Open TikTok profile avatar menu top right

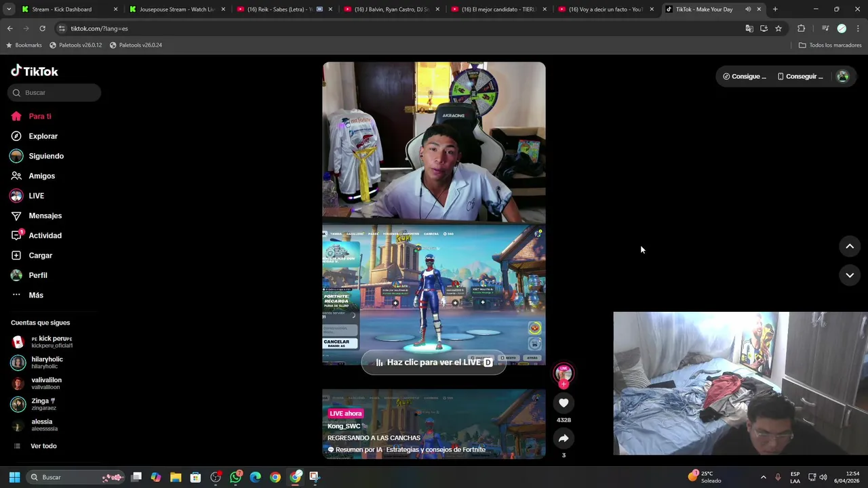pyautogui.click(x=843, y=77)
